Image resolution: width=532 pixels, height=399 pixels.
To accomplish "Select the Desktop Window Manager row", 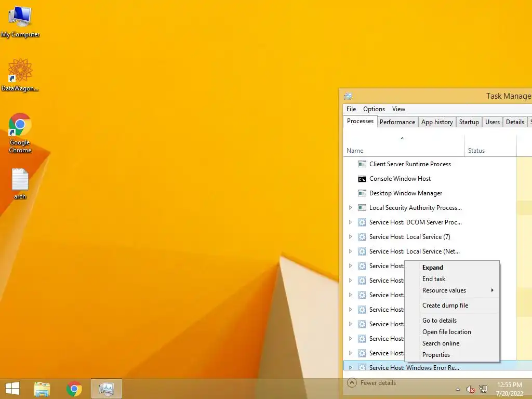I will (x=437, y=193).
